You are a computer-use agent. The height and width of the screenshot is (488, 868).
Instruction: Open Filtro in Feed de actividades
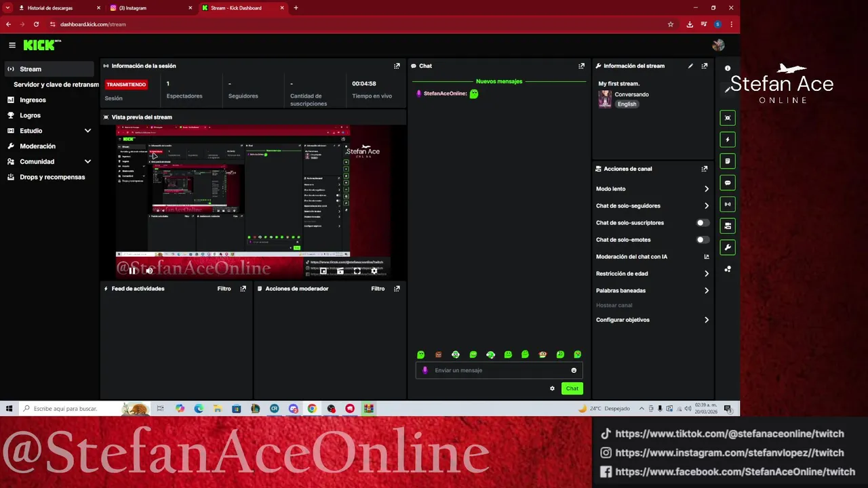[224, 289]
